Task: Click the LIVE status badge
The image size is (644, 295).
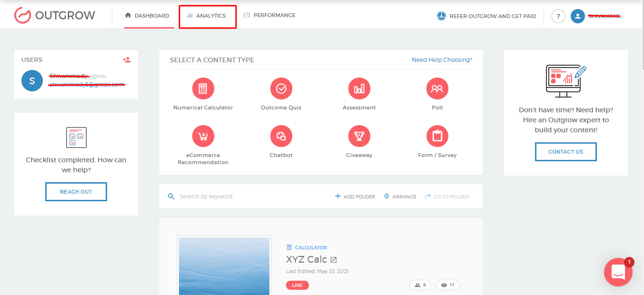Action: [297, 285]
